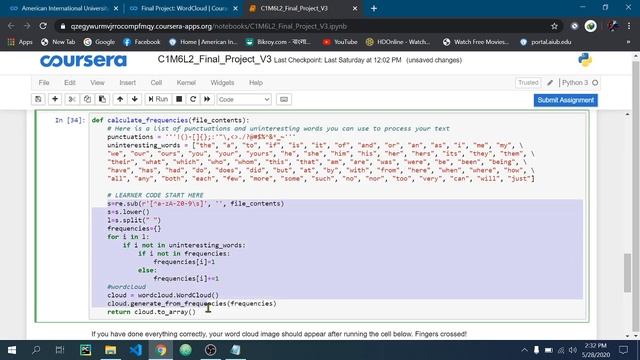This screenshot has width=640, height=360.
Task: Open the Cell menu
Action: tap(156, 82)
